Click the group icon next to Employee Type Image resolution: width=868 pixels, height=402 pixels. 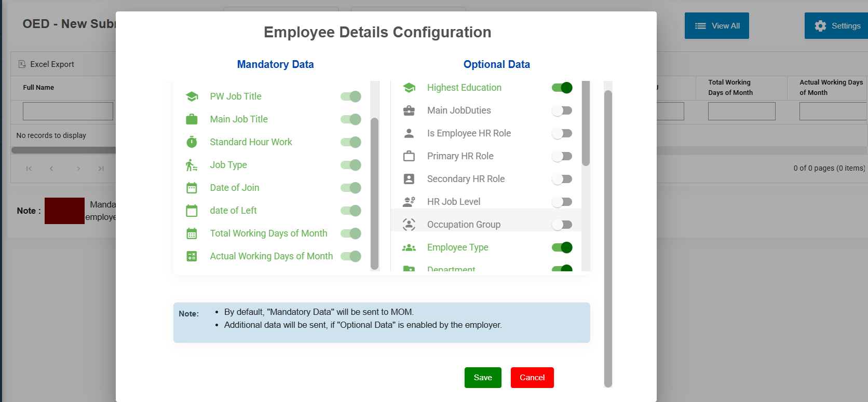click(x=409, y=247)
